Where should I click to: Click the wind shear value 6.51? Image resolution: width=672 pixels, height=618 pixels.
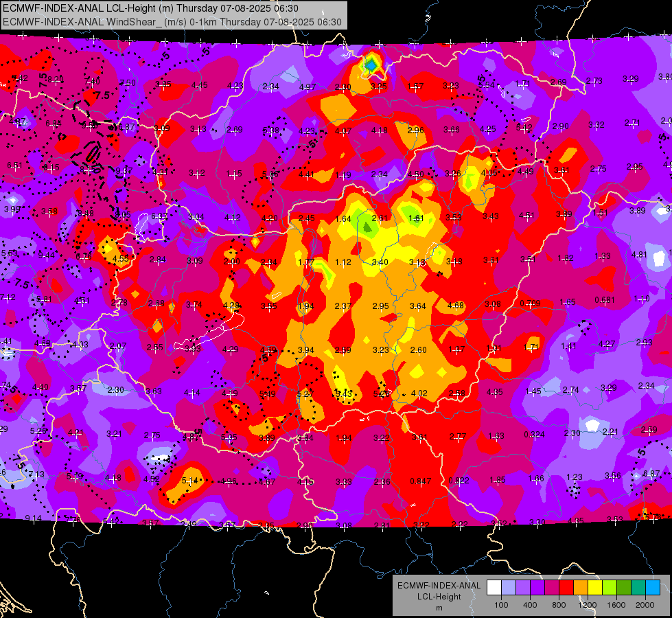click(14, 165)
